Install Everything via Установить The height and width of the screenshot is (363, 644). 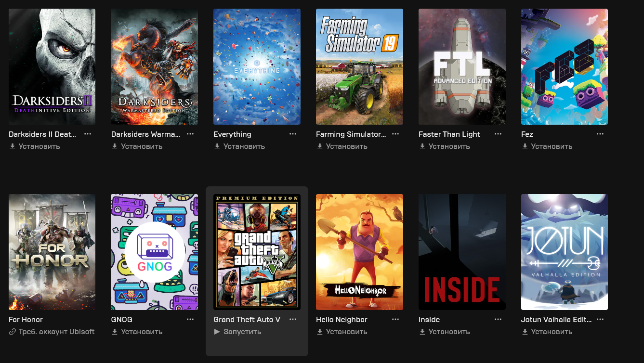pyautogui.click(x=239, y=146)
